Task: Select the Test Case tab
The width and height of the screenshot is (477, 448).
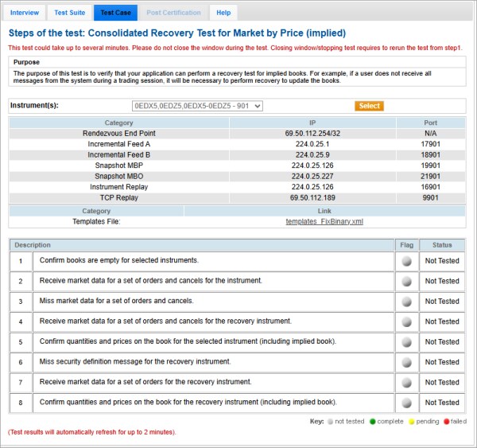Action: tap(115, 13)
